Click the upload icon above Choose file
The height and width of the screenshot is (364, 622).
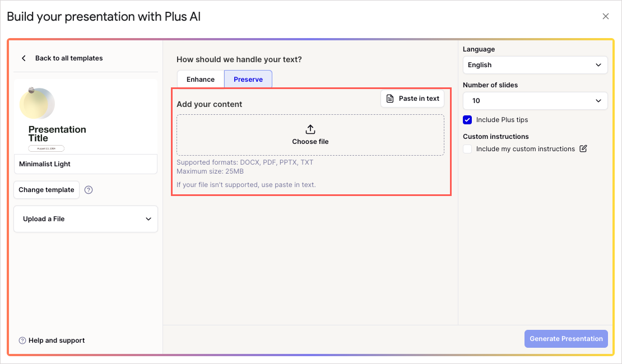(310, 129)
